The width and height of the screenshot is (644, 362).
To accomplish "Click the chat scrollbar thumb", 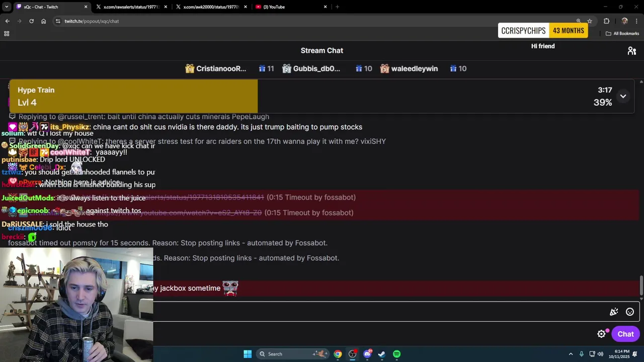I will coord(641,286).
